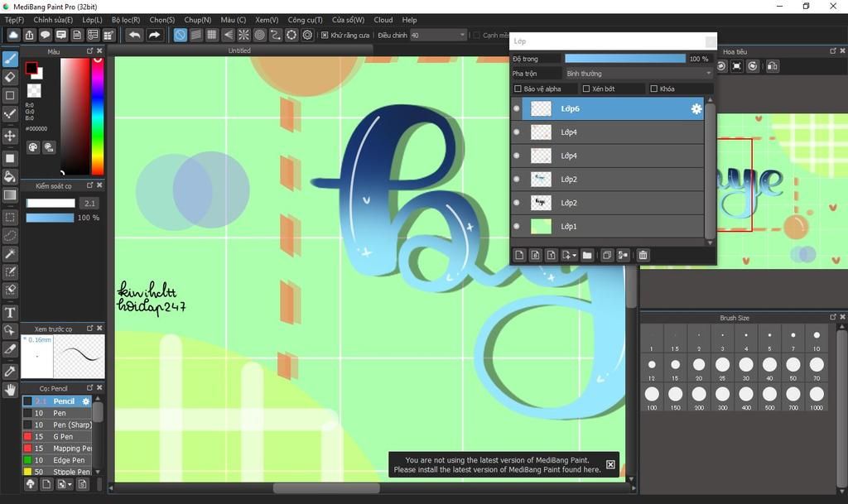848x504 pixels.
Task: Toggle visibility of the Lớp6 layer
Action: (517, 108)
